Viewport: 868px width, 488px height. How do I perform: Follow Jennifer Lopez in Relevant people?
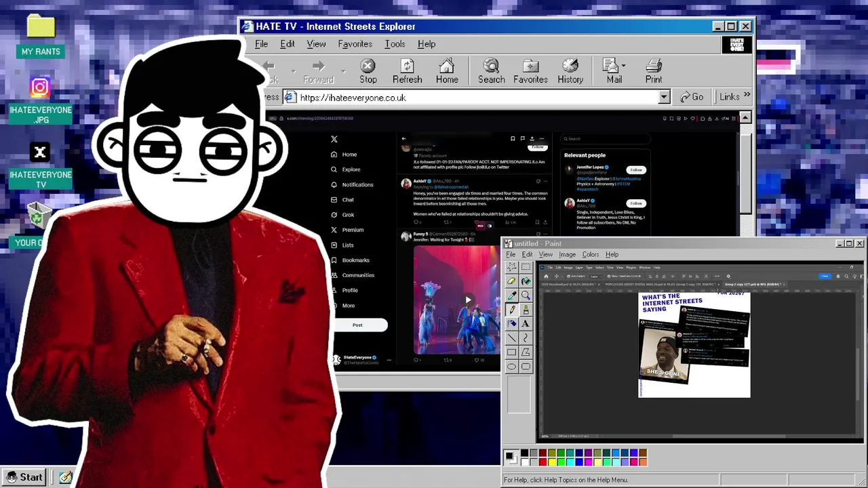coord(635,169)
